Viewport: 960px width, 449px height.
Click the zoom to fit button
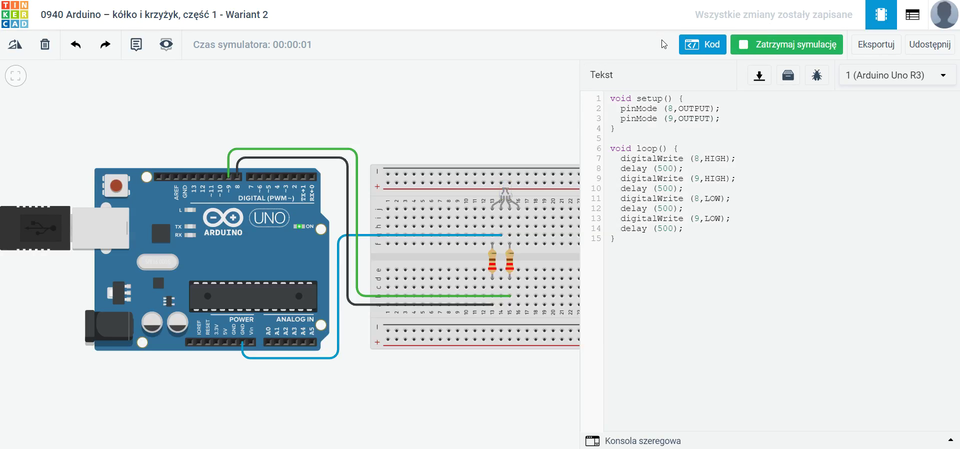(15, 76)
